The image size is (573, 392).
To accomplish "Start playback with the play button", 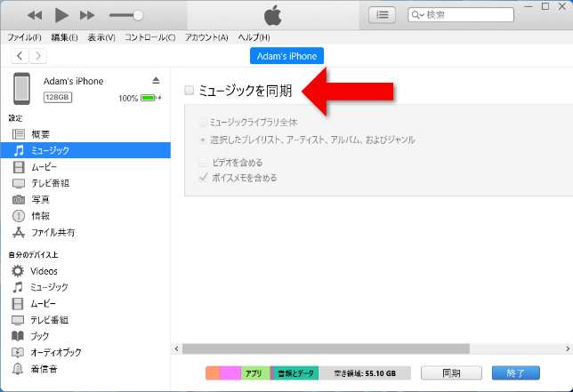I will pyautogui.click(x=61, y=15).
